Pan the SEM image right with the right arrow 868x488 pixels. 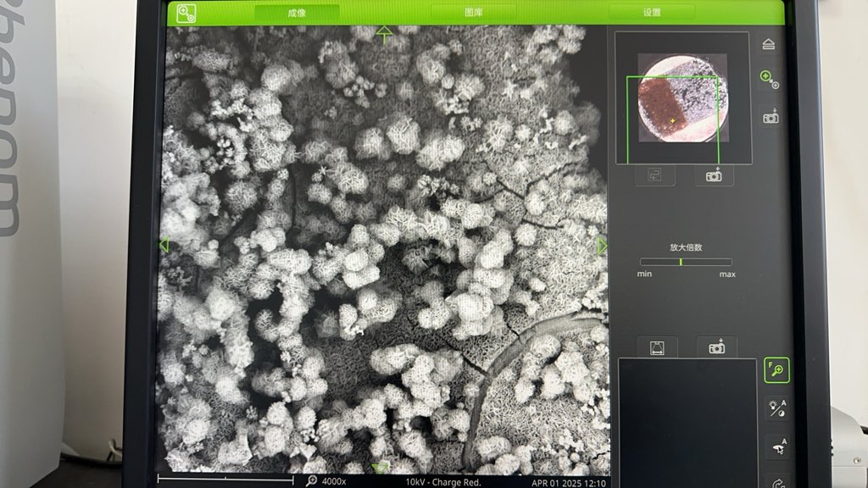pos(603,245)
